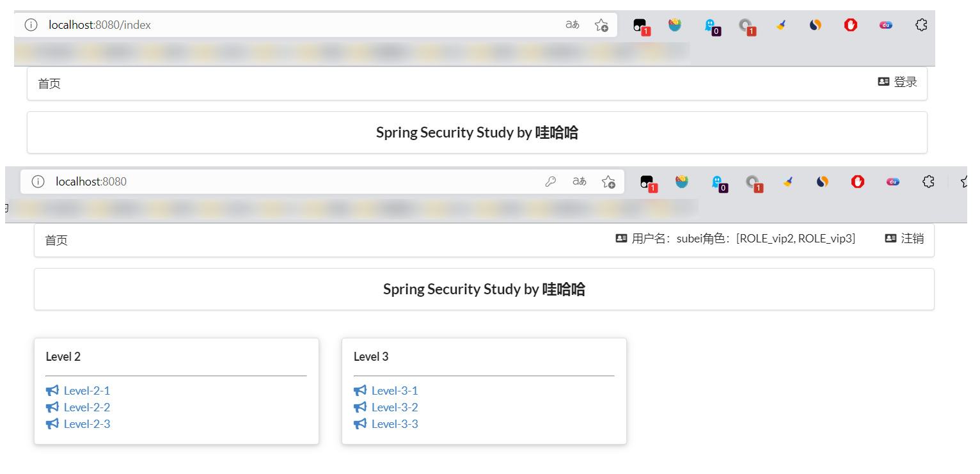This screenshot has width=980, height=474.
Task: Open the extensions puzzle icon beside localhost:8080/index bar
Action: (x=921, y=26)
